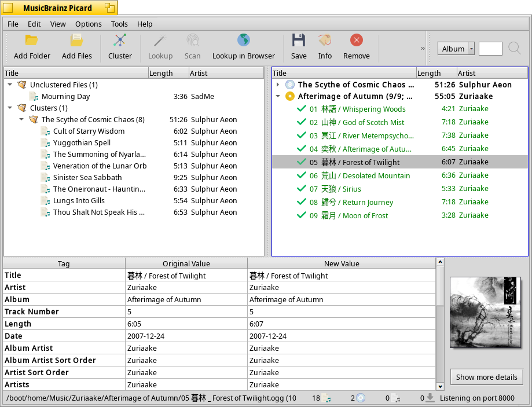Show hidden toolbar items with chevron
This screenshot has height=407, width=532.
point(423,48)
